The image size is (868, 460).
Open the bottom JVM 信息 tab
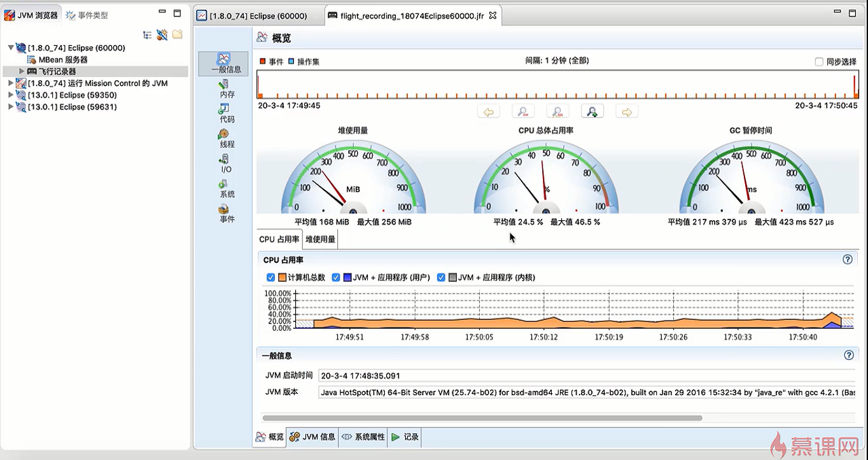(312, 436)
